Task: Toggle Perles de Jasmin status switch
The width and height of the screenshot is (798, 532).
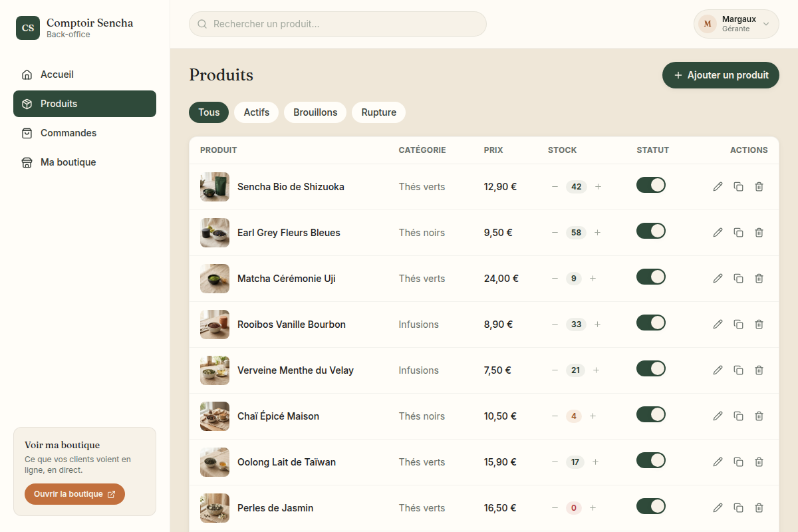Action: pyautogui.click(x=651, y=506)
